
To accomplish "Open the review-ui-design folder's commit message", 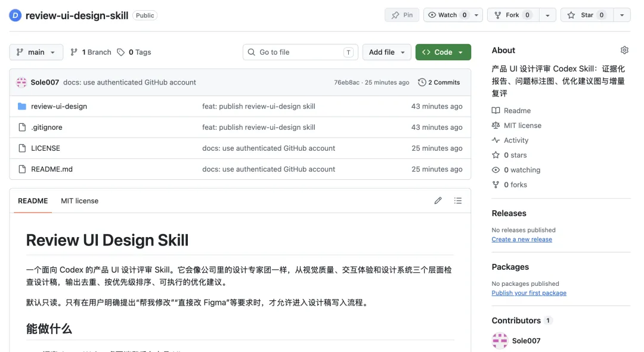I will click(x=259, y=106).
